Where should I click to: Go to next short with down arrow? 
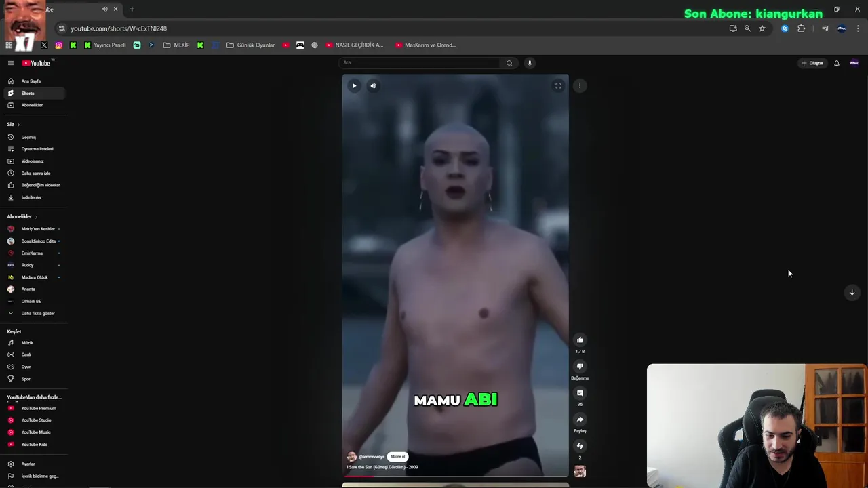click(x=852, y=292)
